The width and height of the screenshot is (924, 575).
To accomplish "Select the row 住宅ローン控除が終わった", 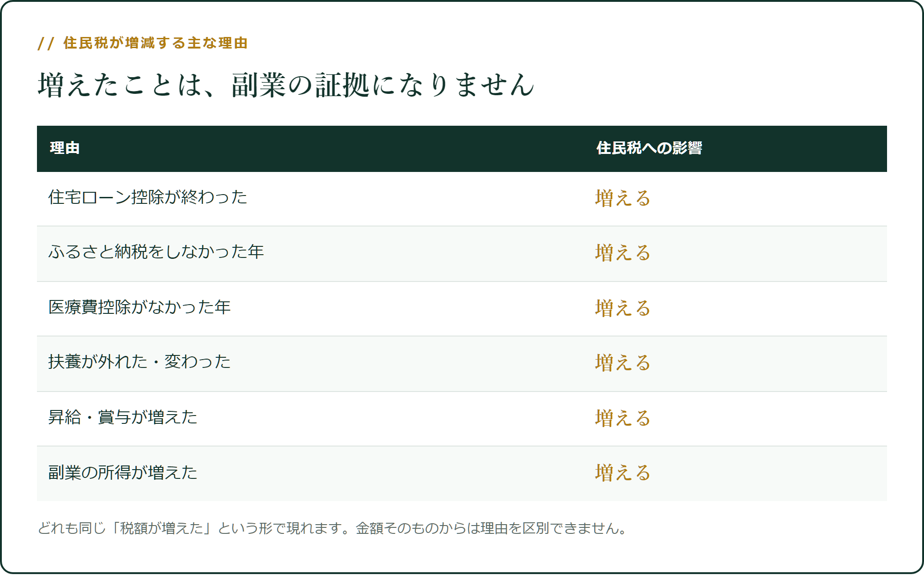I will (x=462, y=199).
